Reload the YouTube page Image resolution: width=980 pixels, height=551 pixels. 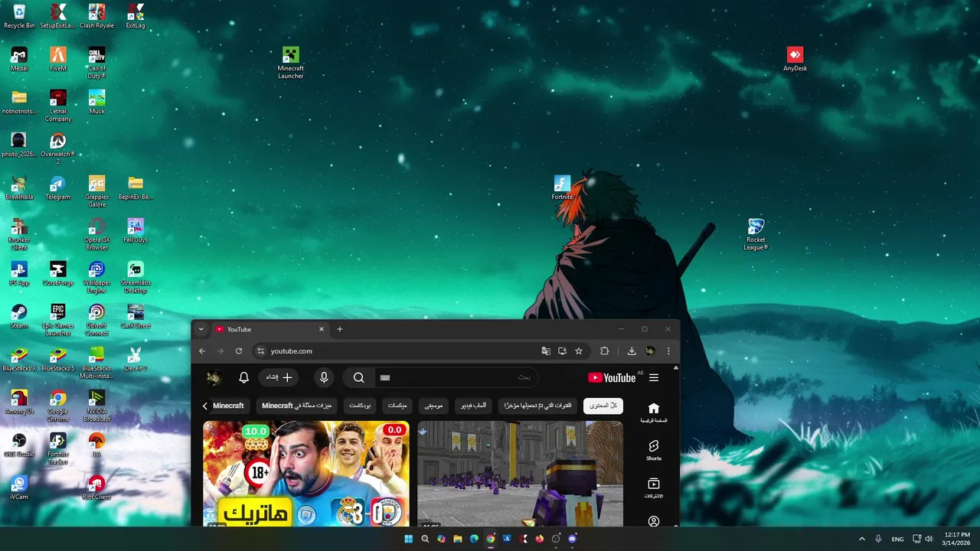[x=239, y=351]
